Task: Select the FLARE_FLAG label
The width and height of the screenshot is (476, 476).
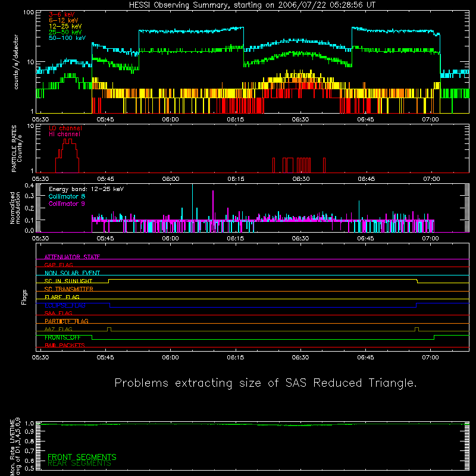Action: 62,297
